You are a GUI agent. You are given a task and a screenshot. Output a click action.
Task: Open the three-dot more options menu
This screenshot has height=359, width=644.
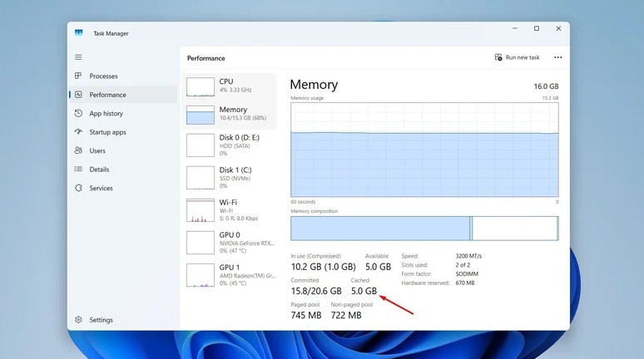point(557,57)
